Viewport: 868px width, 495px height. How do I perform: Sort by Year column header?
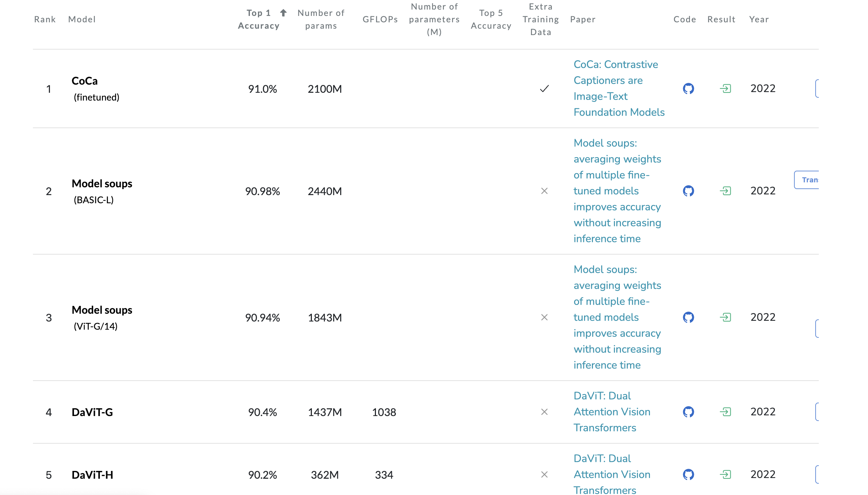(x=759, y=19)
